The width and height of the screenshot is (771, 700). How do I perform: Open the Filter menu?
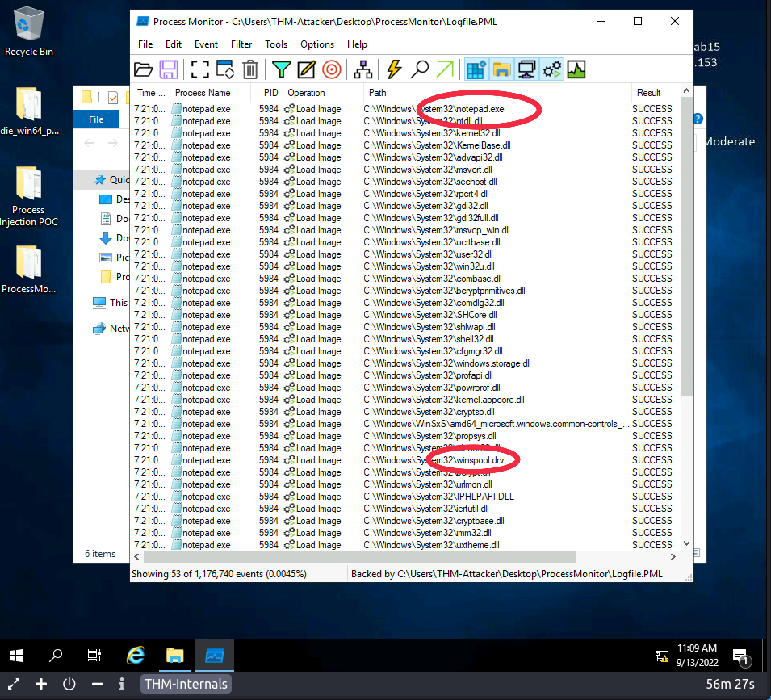(241, 44)
